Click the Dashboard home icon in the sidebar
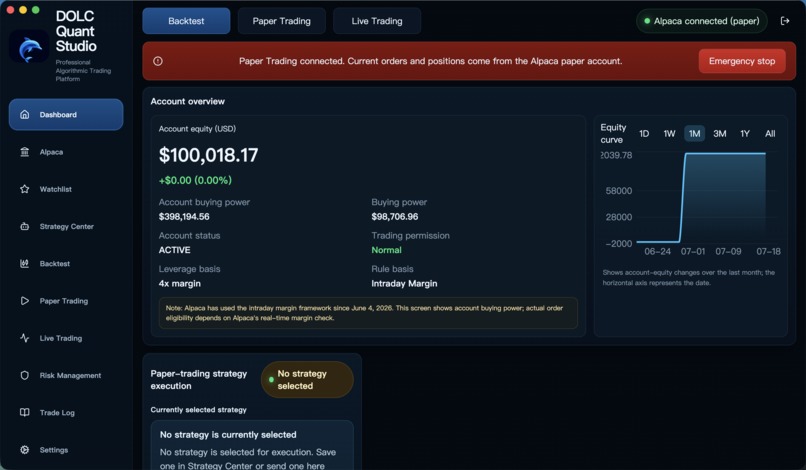 (24, 114)
